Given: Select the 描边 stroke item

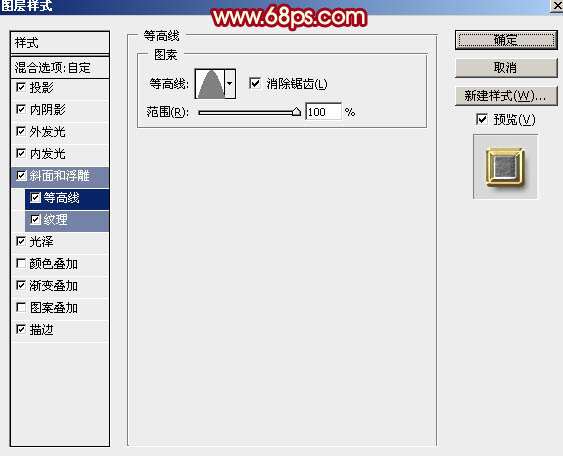Looking at the screenshot, I should point(60,330).
